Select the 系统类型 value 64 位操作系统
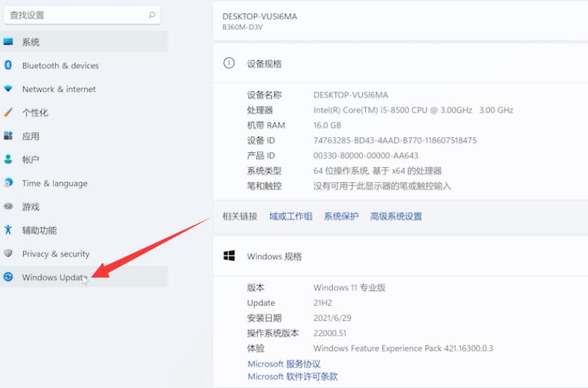The width and height of the screenshot is (588, 388). click(x=377, y=171)
